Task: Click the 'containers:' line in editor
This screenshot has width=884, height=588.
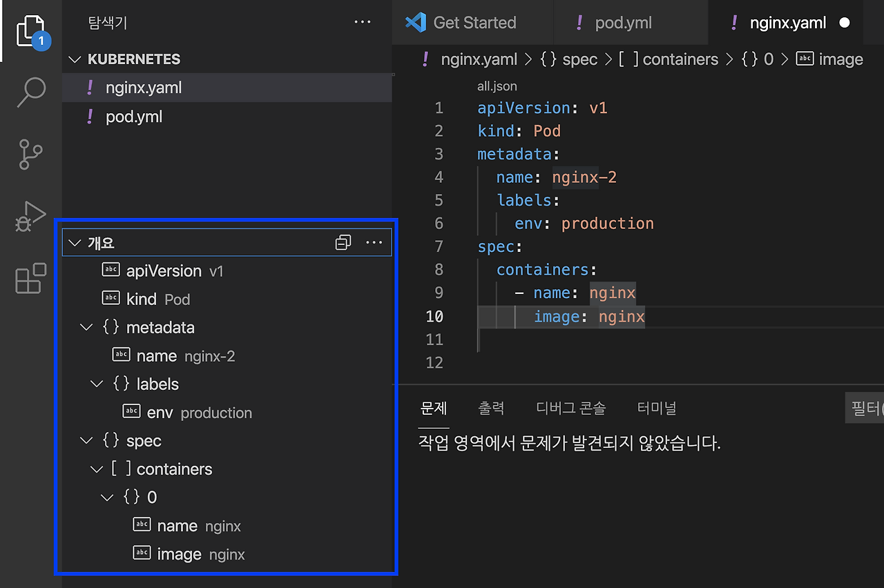Action: click(x=546, y=269)
